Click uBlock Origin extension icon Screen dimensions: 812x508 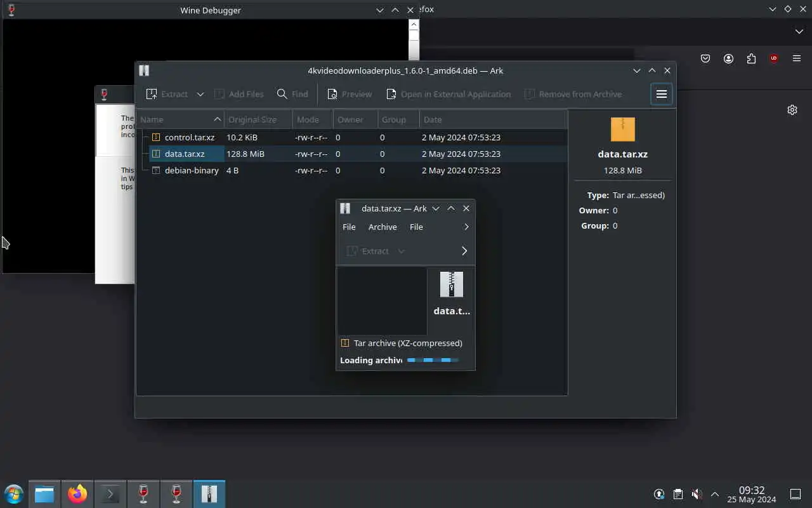point(773,58)
